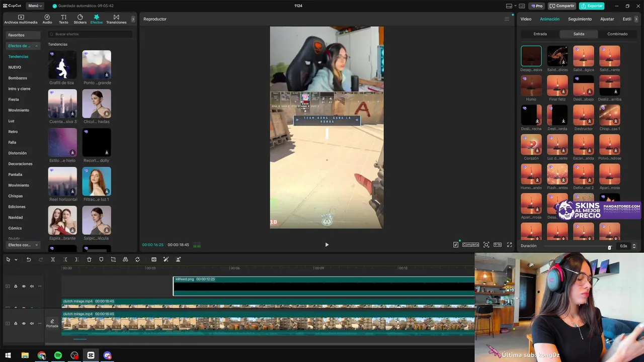Click the play button in the player
Viewport: 644px width, 362px height.
pyautogui.click(x=327, y=245)
